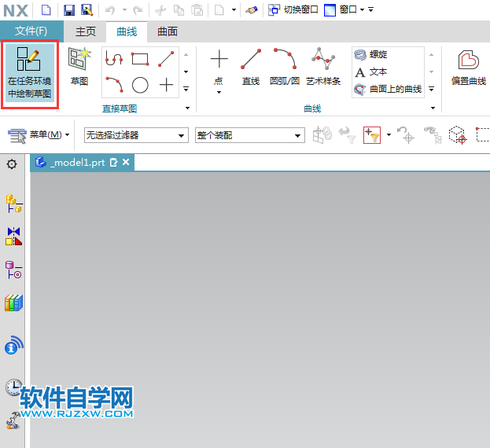Click the rotate-around-point reset icon
Screen dimensions: 490x448
(406, 135)
